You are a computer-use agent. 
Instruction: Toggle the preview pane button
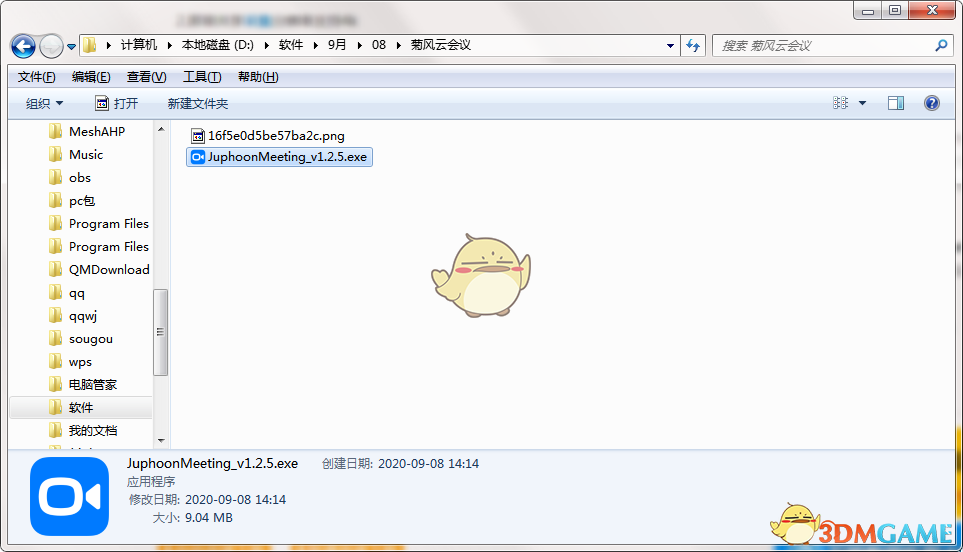[895, 103]
